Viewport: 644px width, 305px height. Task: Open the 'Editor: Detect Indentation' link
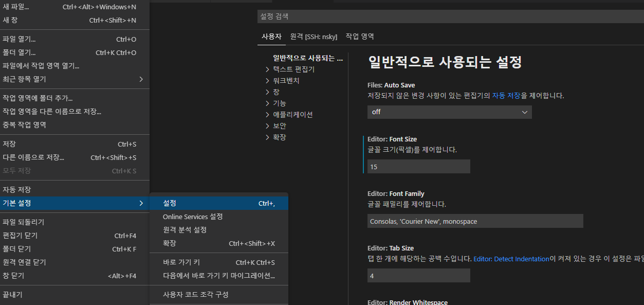511,259
